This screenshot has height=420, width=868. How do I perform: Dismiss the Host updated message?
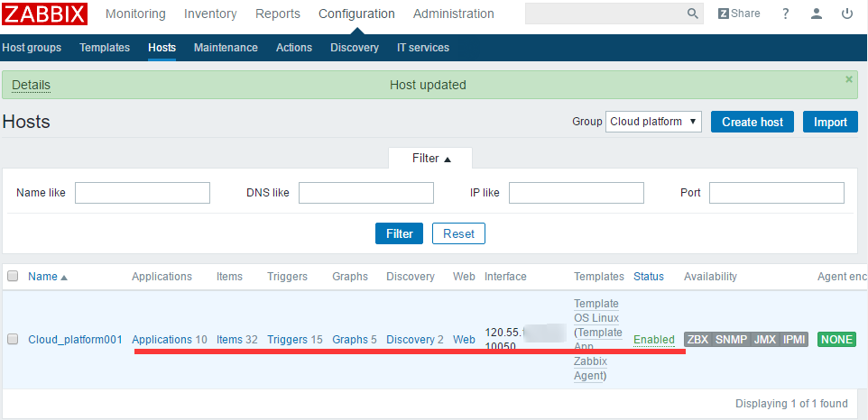click(849, 79)
